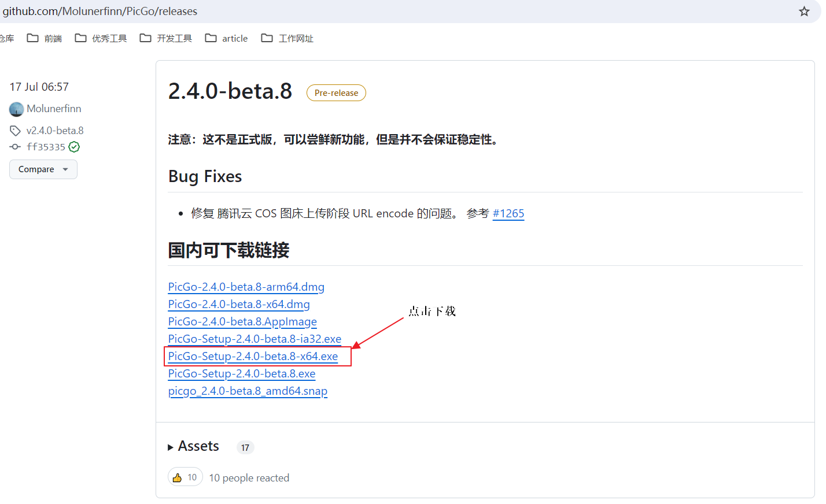Download PicGo-2.4.0-beta.8-arm64.dmg
826x504 pixels.
point(246,287)
